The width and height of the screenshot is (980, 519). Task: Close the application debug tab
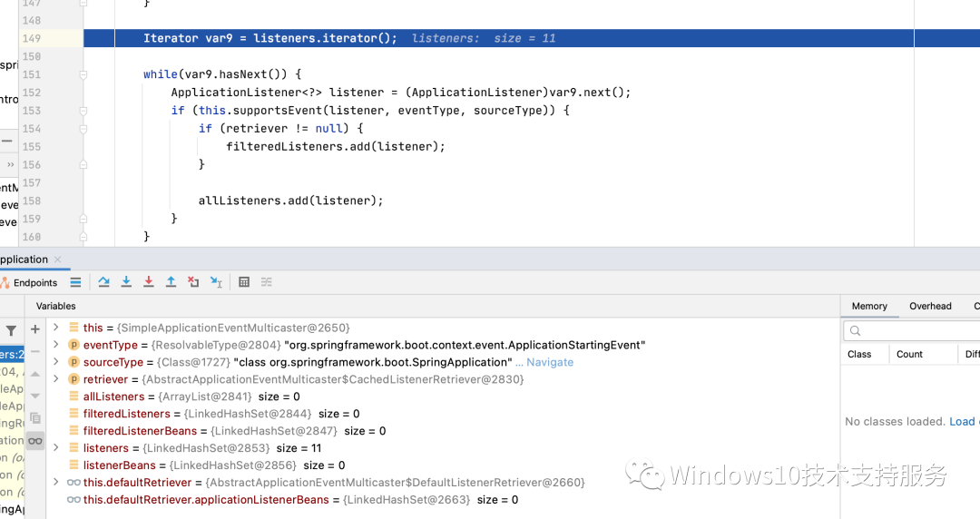click(x=57, y=259)
